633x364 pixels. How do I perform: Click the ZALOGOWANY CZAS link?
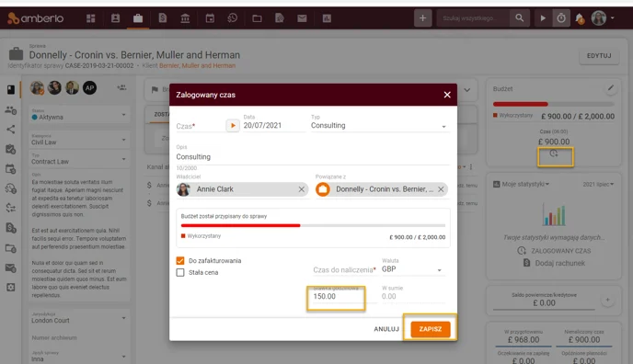pyautogui.click(x=560, y=251)
